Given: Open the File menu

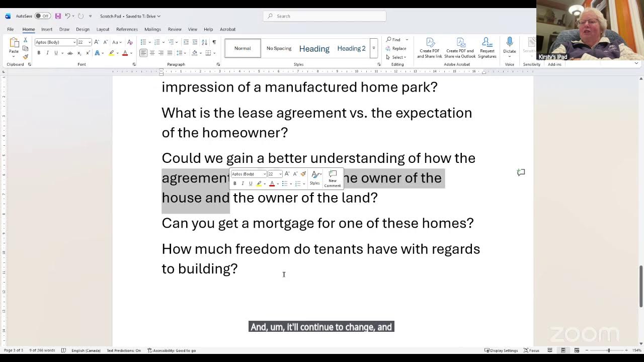Looking at the screenshot, I should (10, 29).
